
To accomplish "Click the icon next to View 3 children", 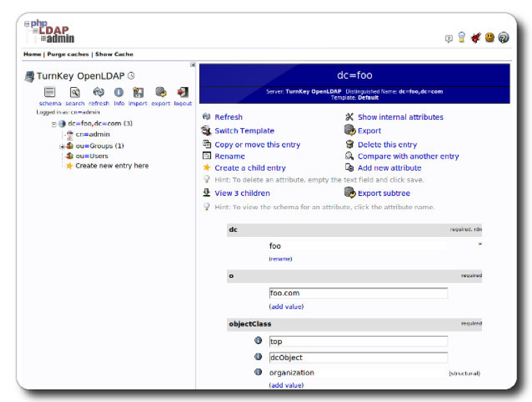I will click(207, 192).
